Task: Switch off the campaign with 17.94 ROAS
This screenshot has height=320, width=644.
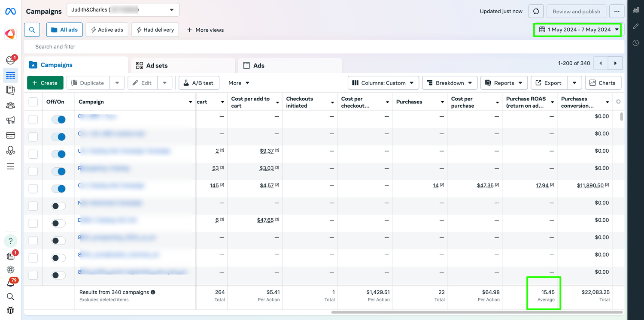Action: coord(58,189)
